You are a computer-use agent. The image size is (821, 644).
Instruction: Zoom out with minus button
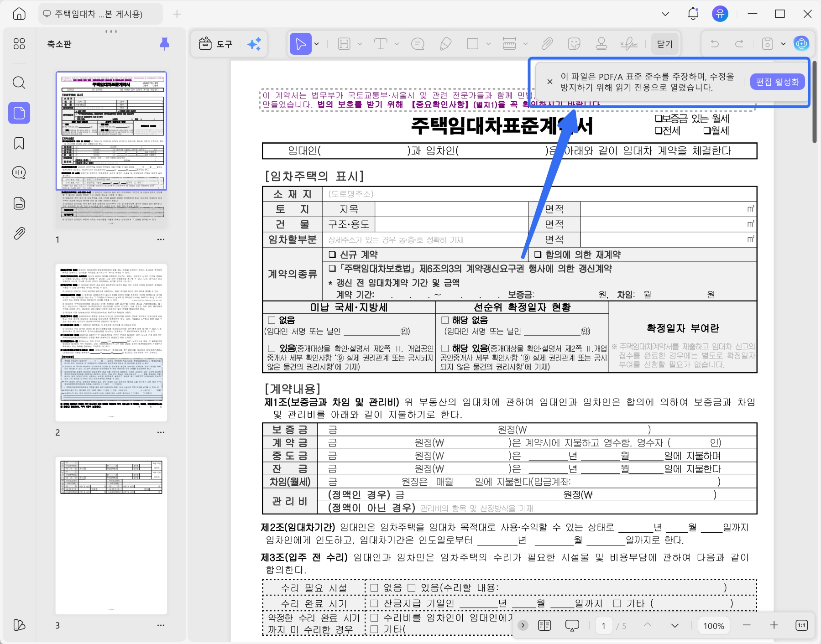747,625
